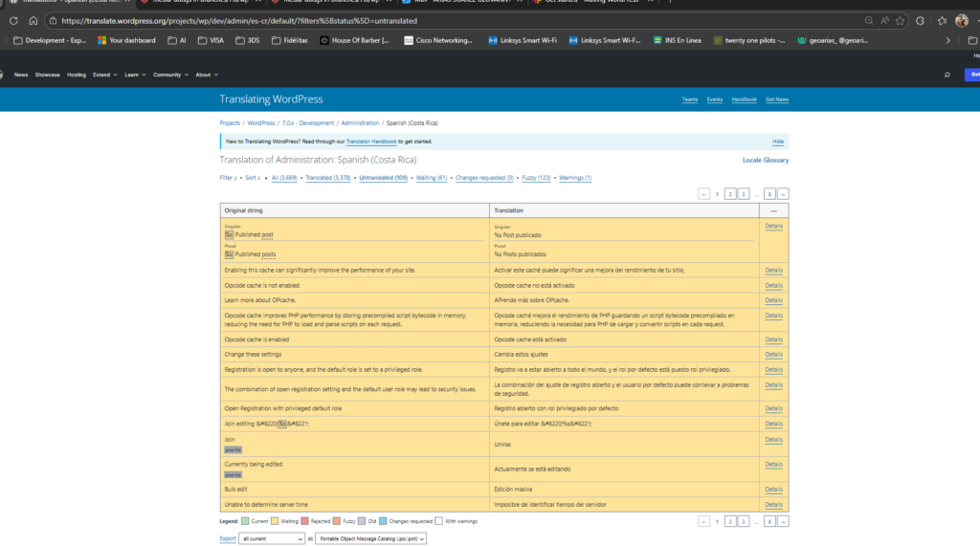Click the browser refresh icon
Image resolution: width=980 pixels, height=546 pixels.
coord(11,20)
